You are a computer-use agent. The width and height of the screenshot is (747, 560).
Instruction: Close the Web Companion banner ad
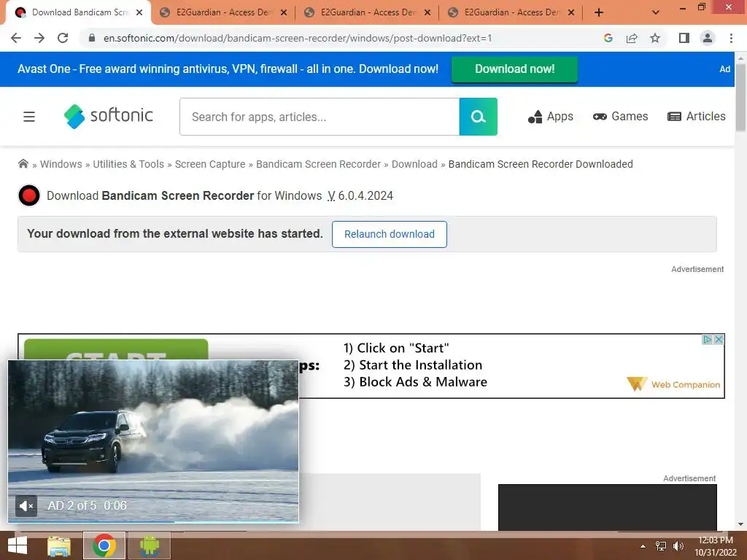coord(719,340)
